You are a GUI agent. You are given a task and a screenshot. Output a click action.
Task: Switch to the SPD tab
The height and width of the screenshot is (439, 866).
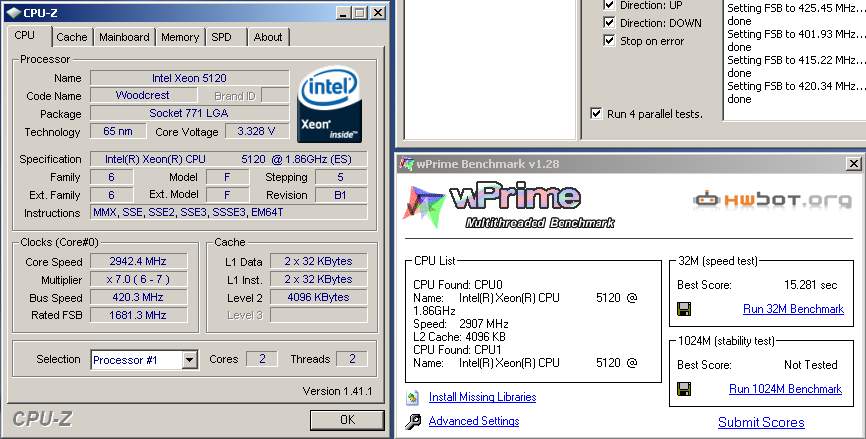click(221, 37)
